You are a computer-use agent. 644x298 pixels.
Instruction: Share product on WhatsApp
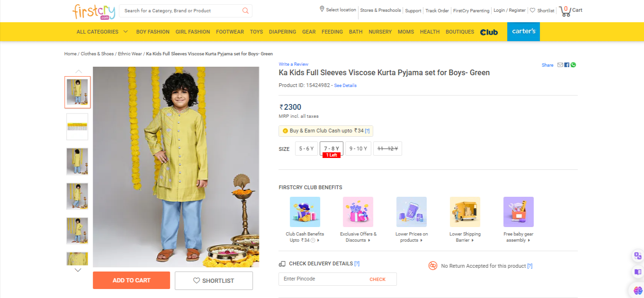[x=573, y=65]
